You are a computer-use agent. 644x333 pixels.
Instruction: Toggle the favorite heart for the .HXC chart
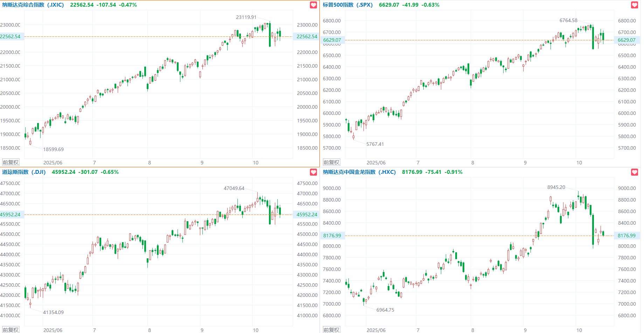635,172
